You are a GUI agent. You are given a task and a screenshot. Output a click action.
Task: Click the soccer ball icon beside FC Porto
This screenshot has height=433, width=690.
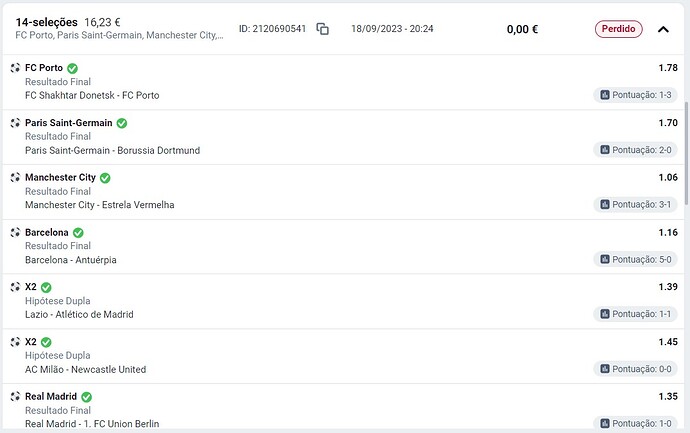(x=15, y=68)
